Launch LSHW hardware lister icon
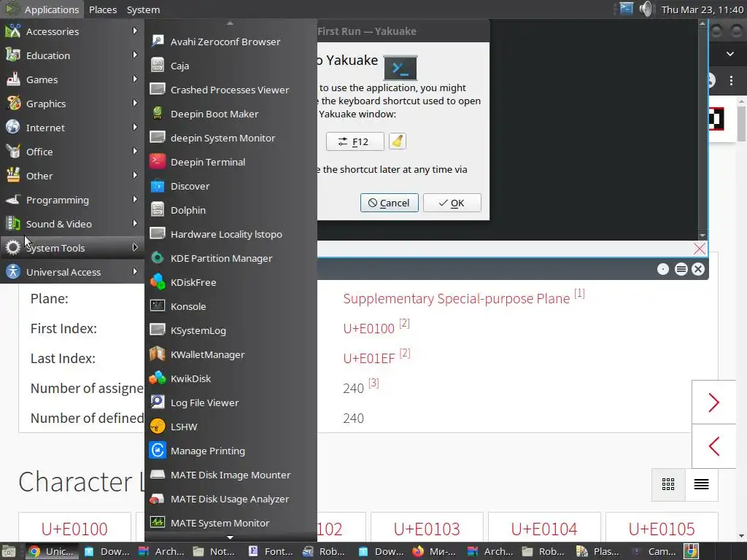Viewport: 747px width, 560px height. pyautogui.click(x=158, y=426)
